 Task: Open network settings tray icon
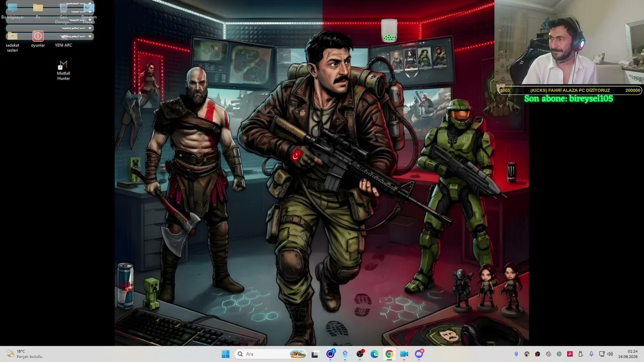[602, 354]
